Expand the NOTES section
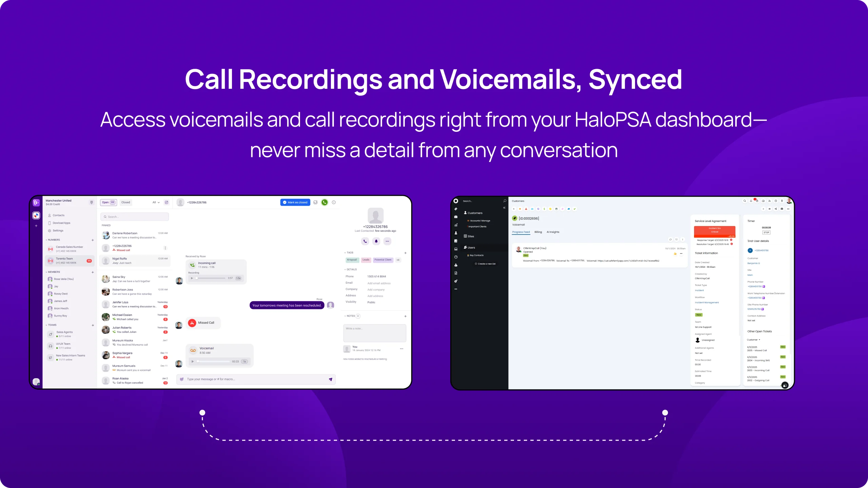 coord(345,316)
